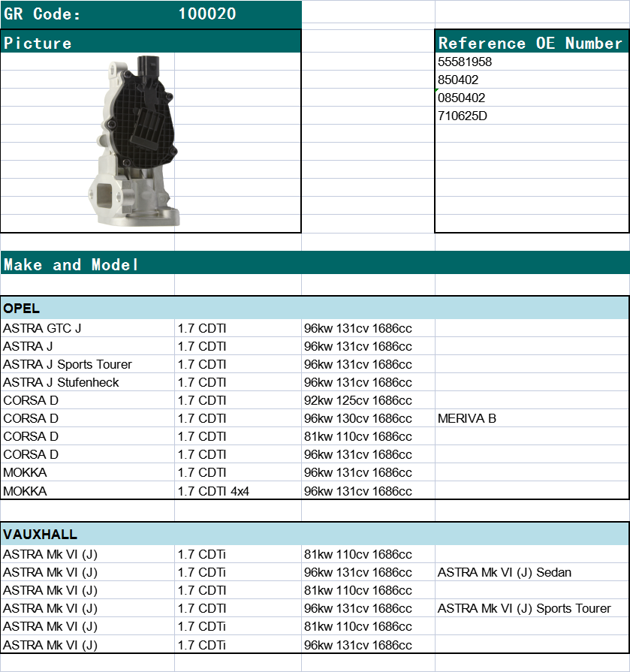
Task: Select the 'ASTRA J Sports Tourer' cell
Action: 87,364
